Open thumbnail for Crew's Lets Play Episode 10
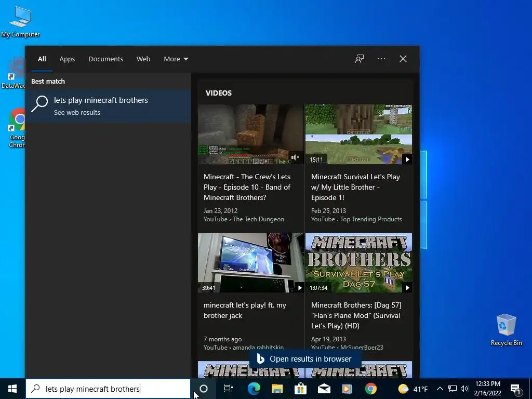 click(251, 135)
